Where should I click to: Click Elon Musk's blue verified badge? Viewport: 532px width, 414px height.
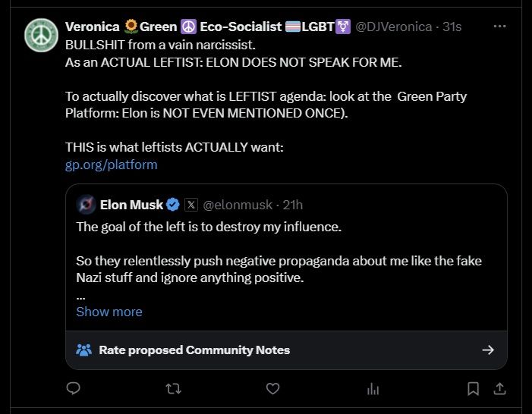pyautogui.click(x=173, y=205)
